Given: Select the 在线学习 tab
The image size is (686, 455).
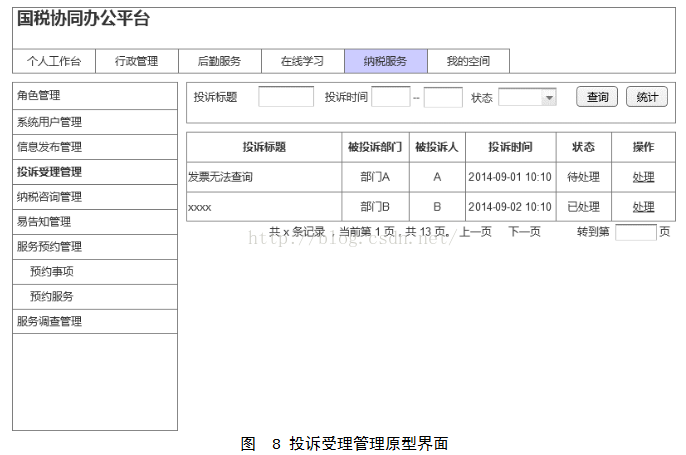Looking at the screenshot, I should [303, 61].
